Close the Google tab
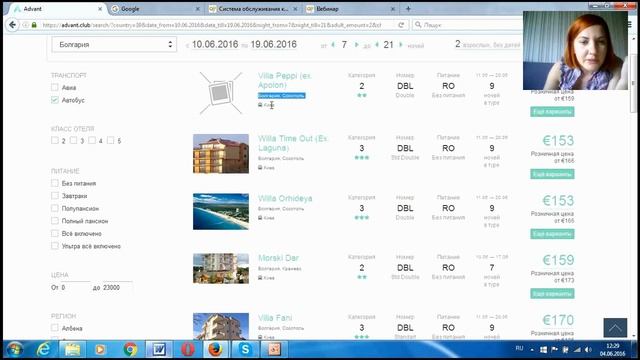The width and height of the screenshot is (640, 360). (x=198, y=9)
